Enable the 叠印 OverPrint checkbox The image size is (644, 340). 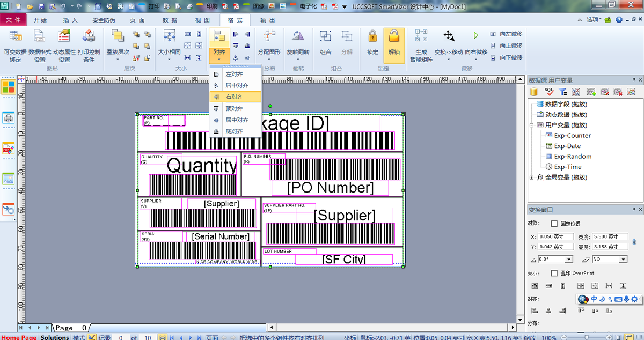[554, 273]
